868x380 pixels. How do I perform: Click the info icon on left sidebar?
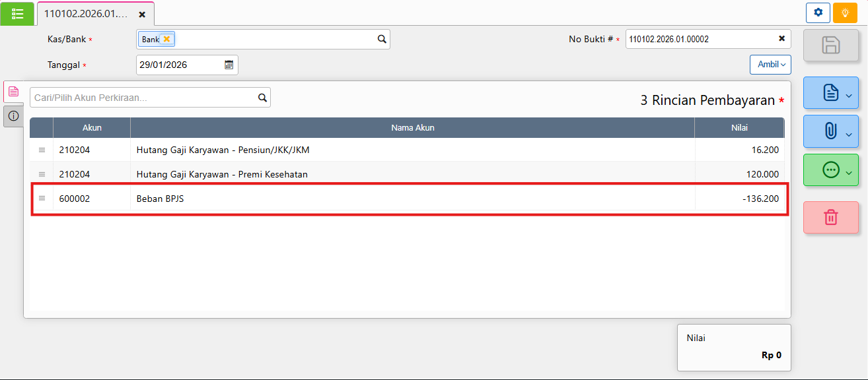pos(13,116)
